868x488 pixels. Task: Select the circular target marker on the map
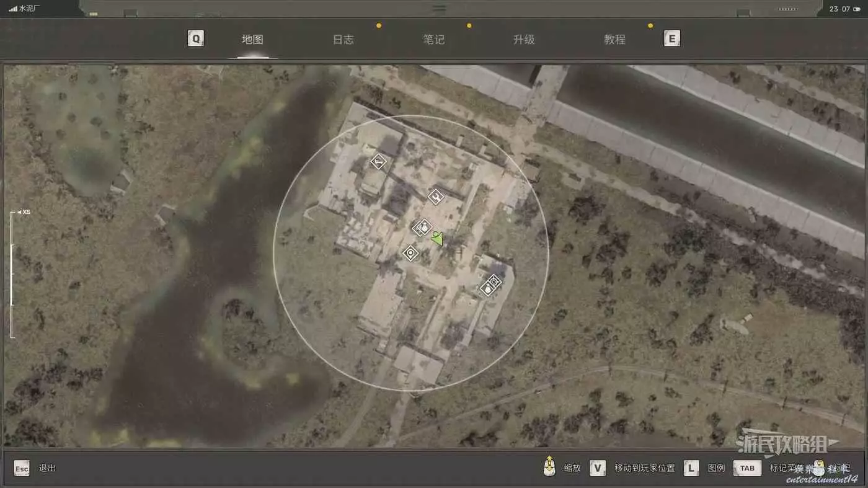[410, 253]
